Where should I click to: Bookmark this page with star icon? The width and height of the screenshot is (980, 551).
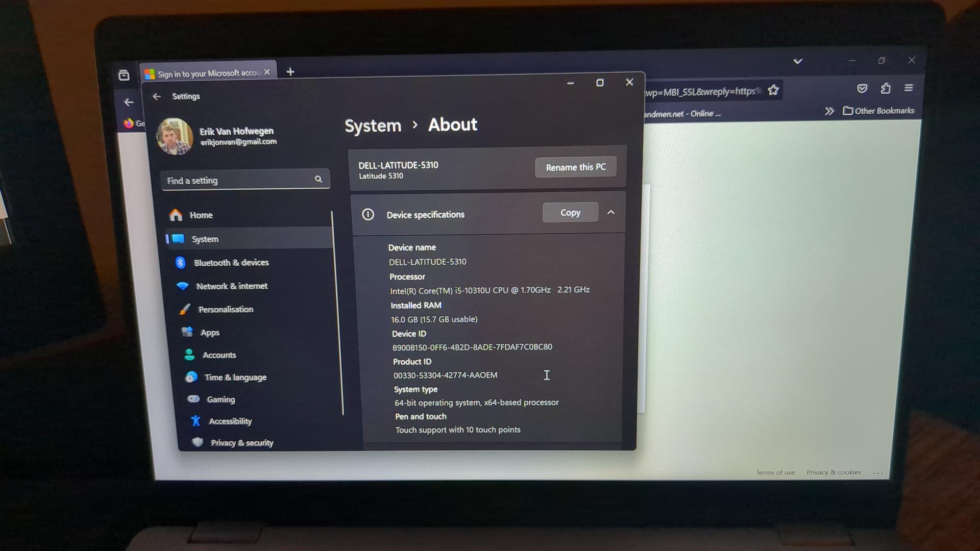click(x=773, y=90)
